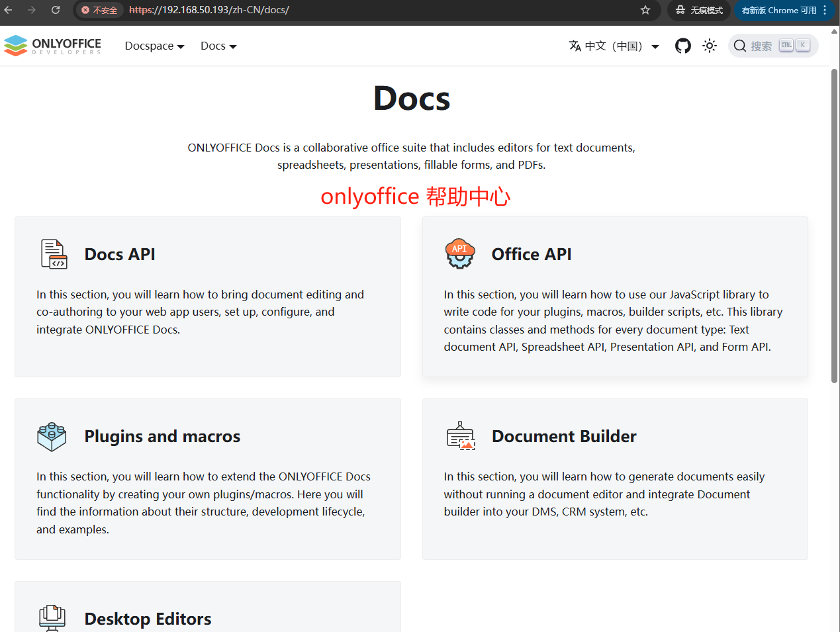Click the large Docs page title
Image resolution: width=840 pixels, height=632 pixels.
tap(412, 99)
